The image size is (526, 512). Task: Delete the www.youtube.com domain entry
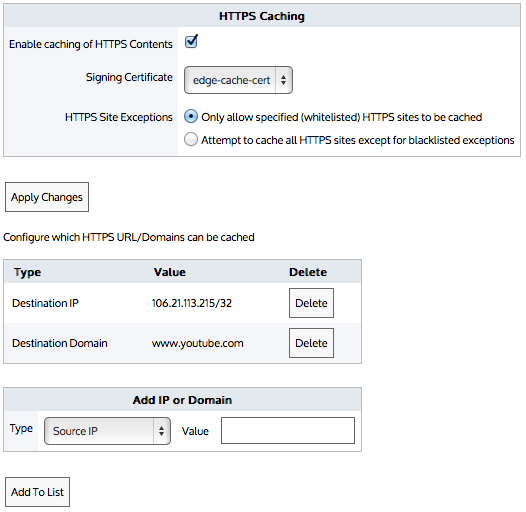click(x=311, y=343)
